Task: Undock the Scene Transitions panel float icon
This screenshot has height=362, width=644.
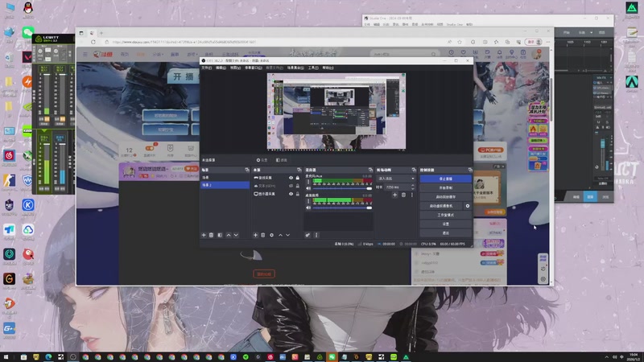Action: click(x=414, y=170)
